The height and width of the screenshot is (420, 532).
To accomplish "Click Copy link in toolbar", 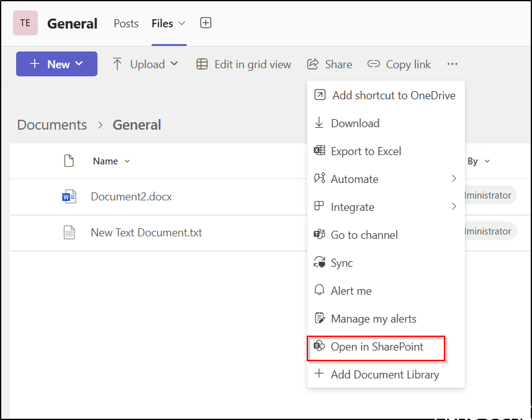I will 399,64.
